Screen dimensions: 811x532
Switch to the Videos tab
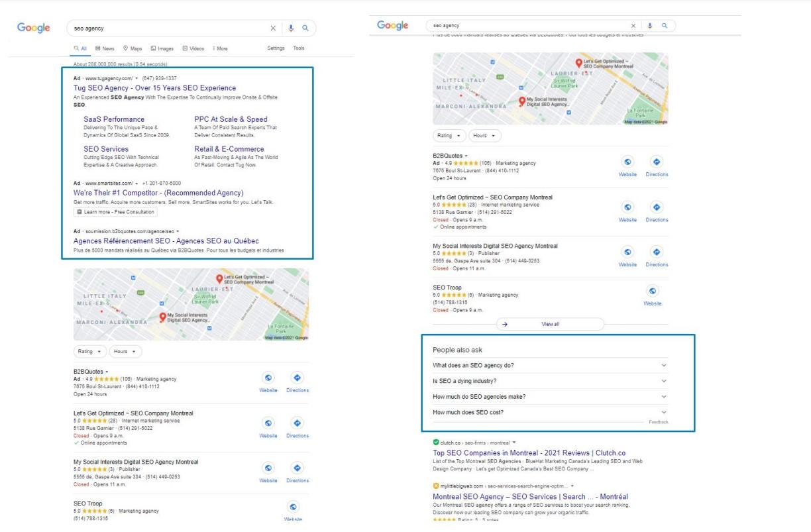coord(193,48)
